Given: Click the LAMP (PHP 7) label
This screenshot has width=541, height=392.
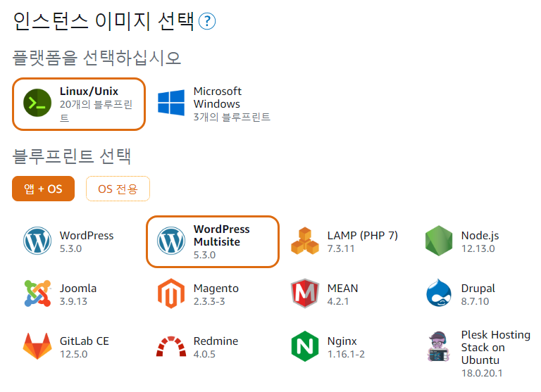Looking at the screenshot, I should [363, 236].
